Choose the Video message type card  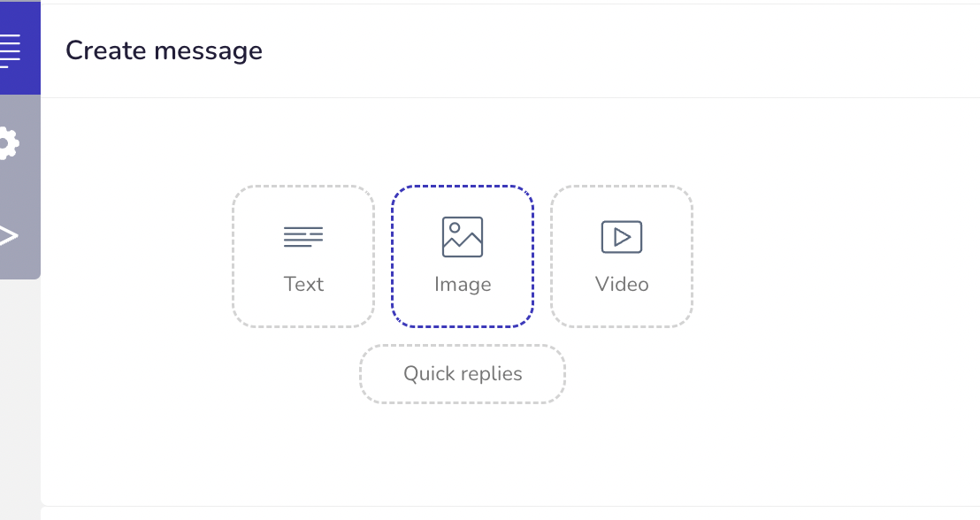click(621, 256)
